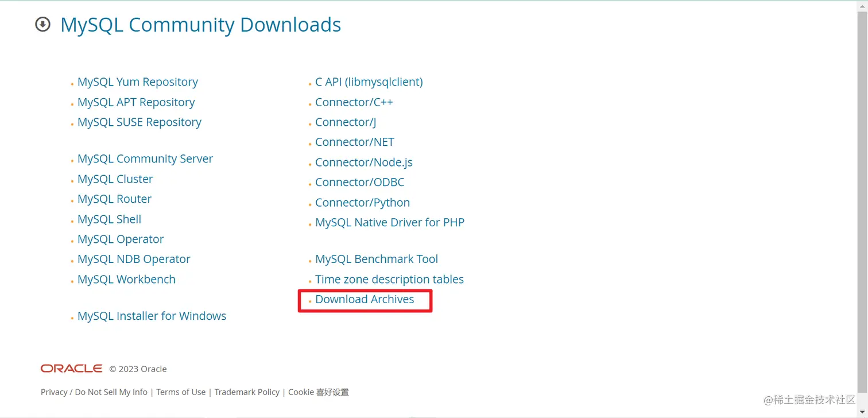Image resolution: width=868 pixels, height=418 pixels.
Task: Click the Oracle logo in footer
Action: [x=72, y=369]
